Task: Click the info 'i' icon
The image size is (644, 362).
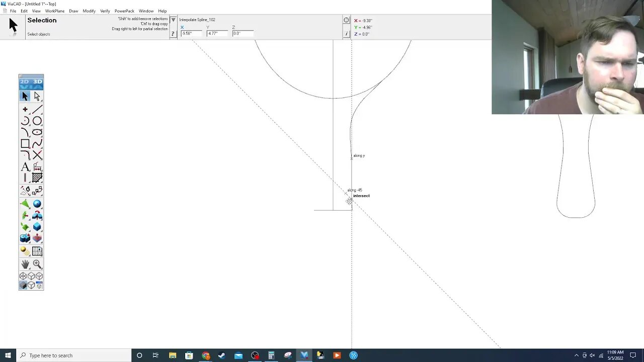Action: point(346,34)
